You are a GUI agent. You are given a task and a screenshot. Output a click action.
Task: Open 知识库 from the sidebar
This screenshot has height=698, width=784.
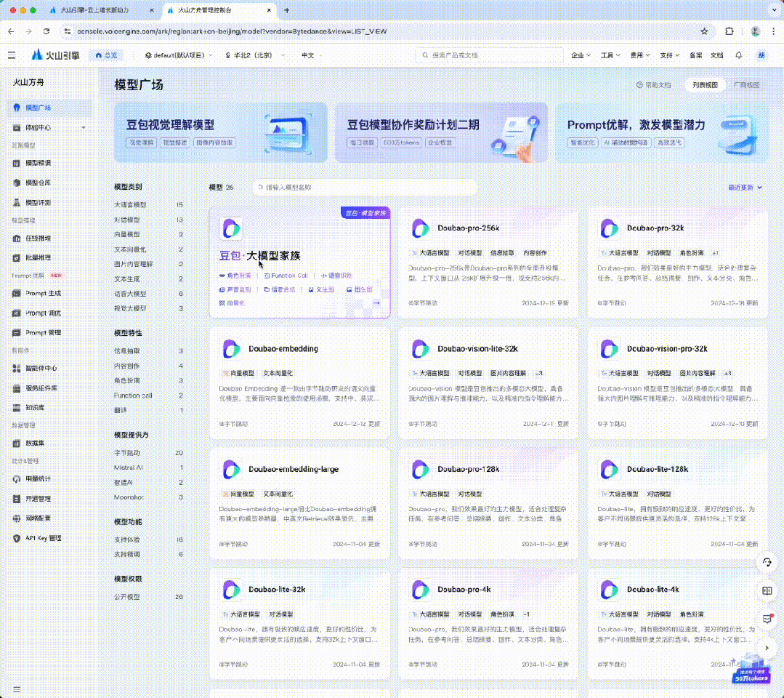pos(38,407)
